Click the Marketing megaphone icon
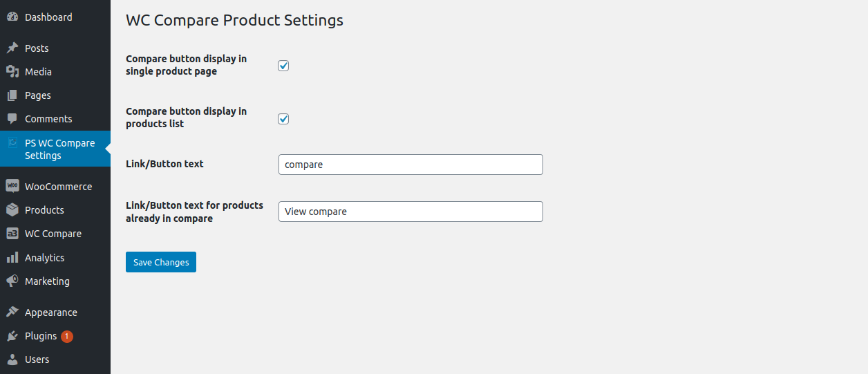 click(x=12, y=281)
